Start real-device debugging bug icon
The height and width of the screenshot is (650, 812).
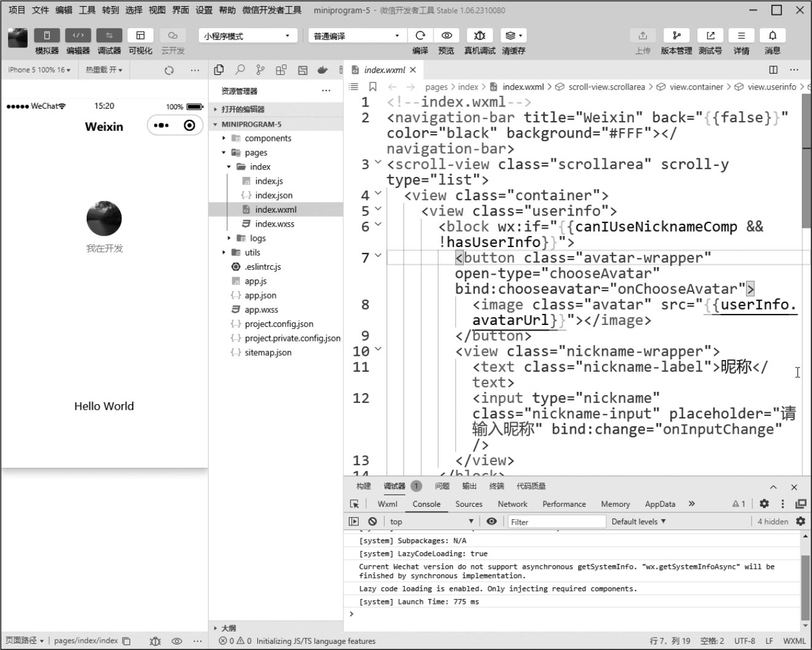(x=480, y=36)
